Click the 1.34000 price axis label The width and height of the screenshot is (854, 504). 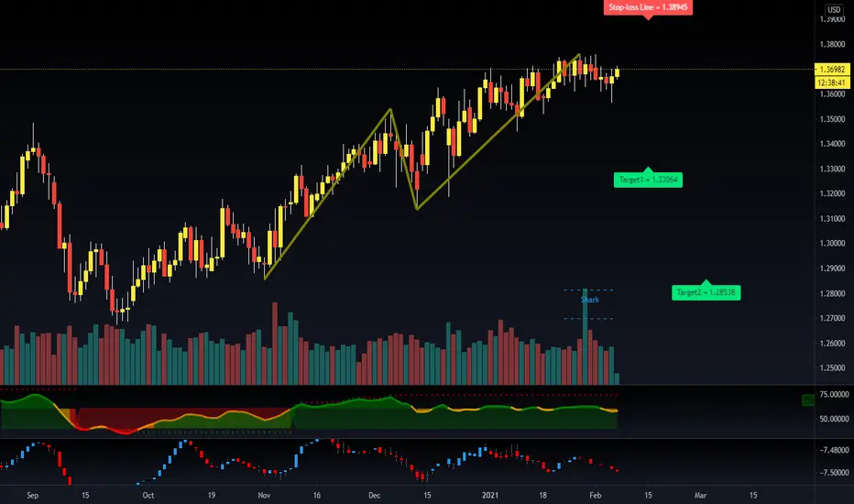(x=833, y=144)
